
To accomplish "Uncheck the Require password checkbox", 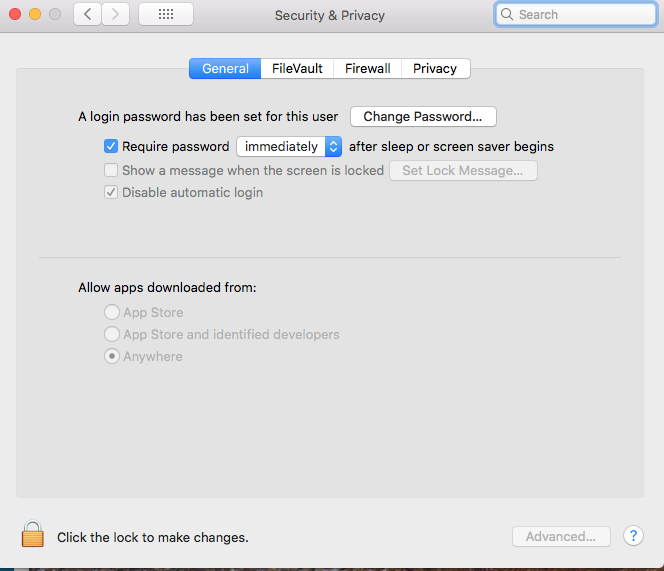I will coord(111,147).
